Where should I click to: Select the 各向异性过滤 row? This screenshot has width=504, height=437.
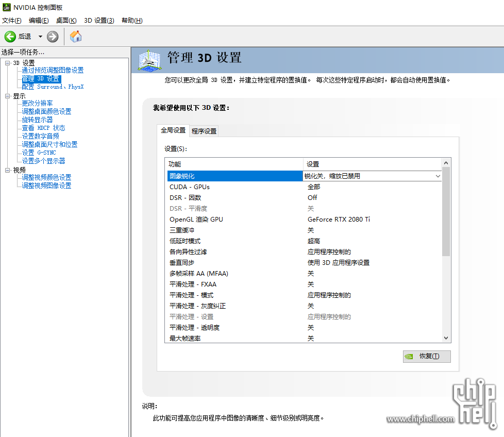point(305,252)
